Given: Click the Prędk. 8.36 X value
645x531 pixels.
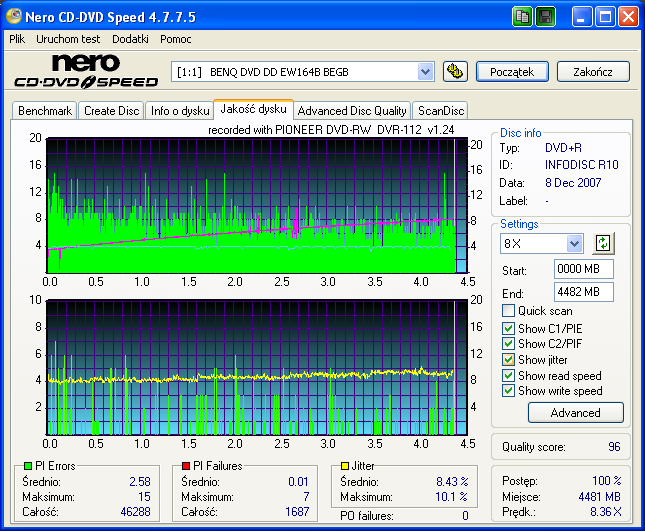Looking at the screenshot, I should (606, 512).
